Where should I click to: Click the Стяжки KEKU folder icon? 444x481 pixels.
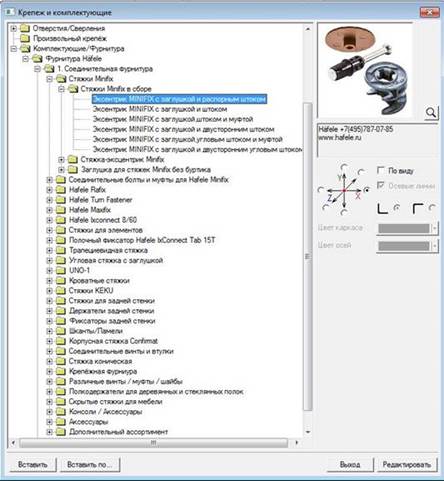[x=61, y=291]
